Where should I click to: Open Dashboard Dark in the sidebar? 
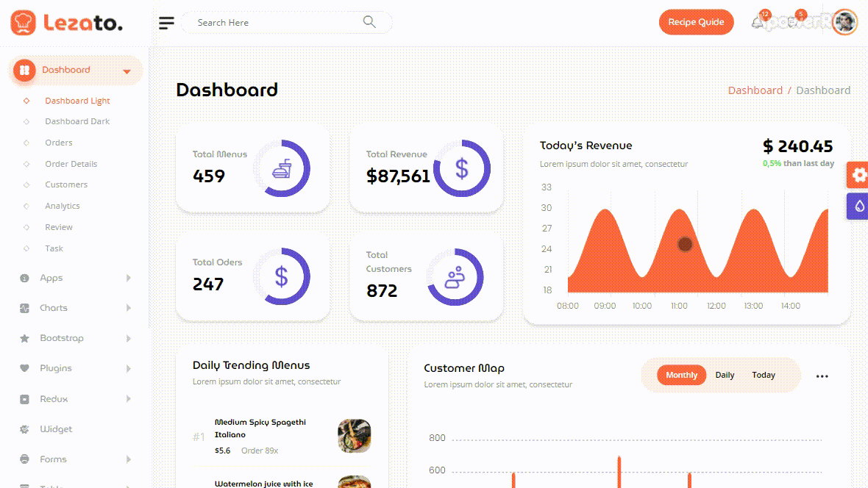tap(77, 121)
